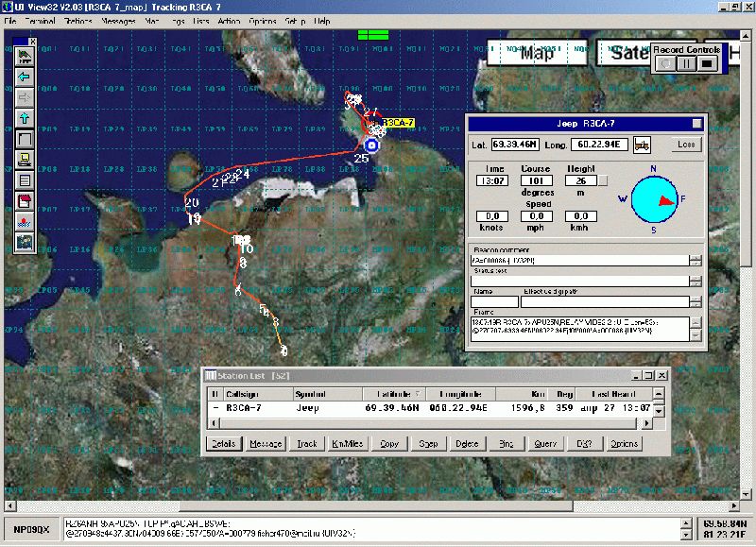Click the pause button in Record Controls
756x547 pixels.
click(x=687, y=63)
